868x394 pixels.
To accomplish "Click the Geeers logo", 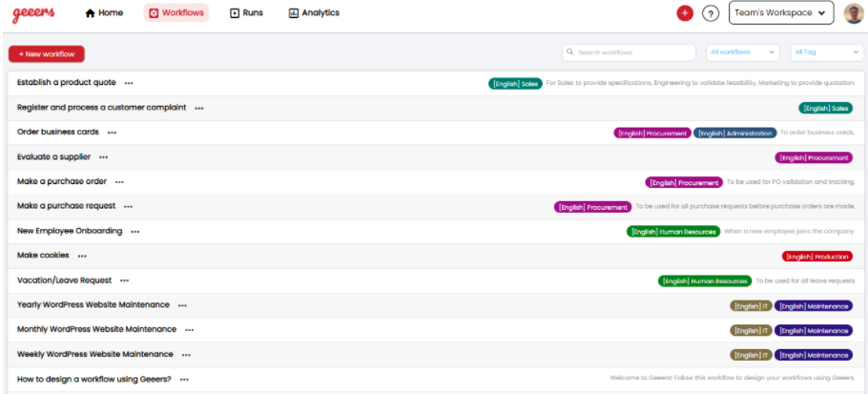I will click(34, 12).
